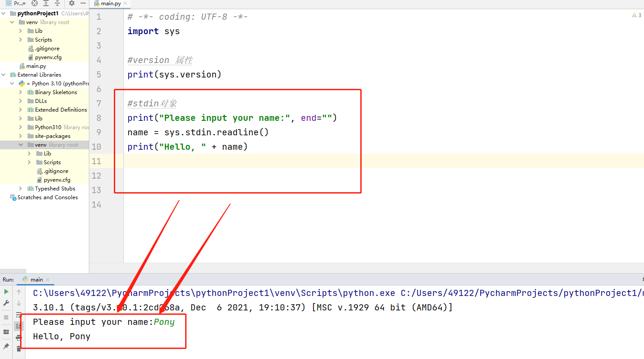The height and width of the screenshot is (359, 644).
Task: Click the External Libraries bar-chart icon
Action: click(13, 75)
